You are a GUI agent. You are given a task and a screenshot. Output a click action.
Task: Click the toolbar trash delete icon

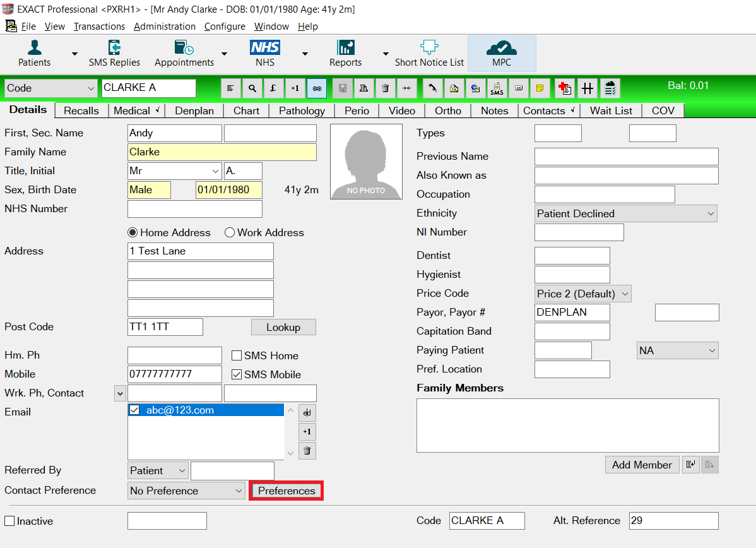coord(385,88)
